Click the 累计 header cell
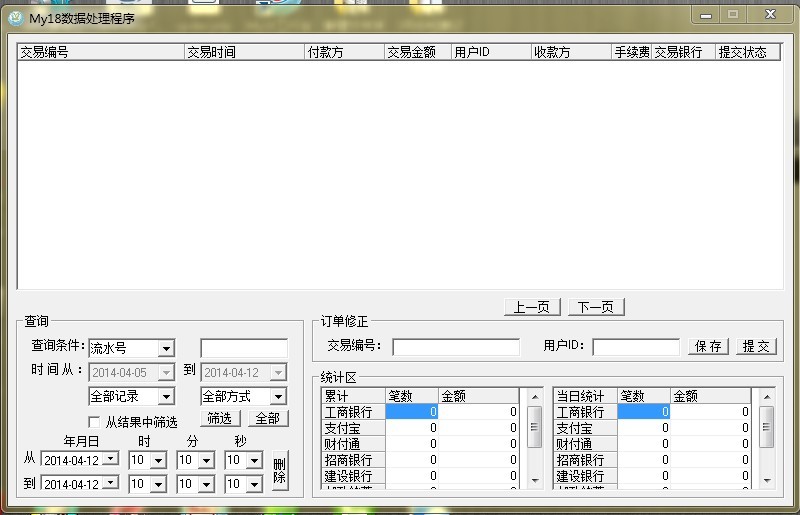Viewport: 800px width, 515px height. [x=354, y=396]
